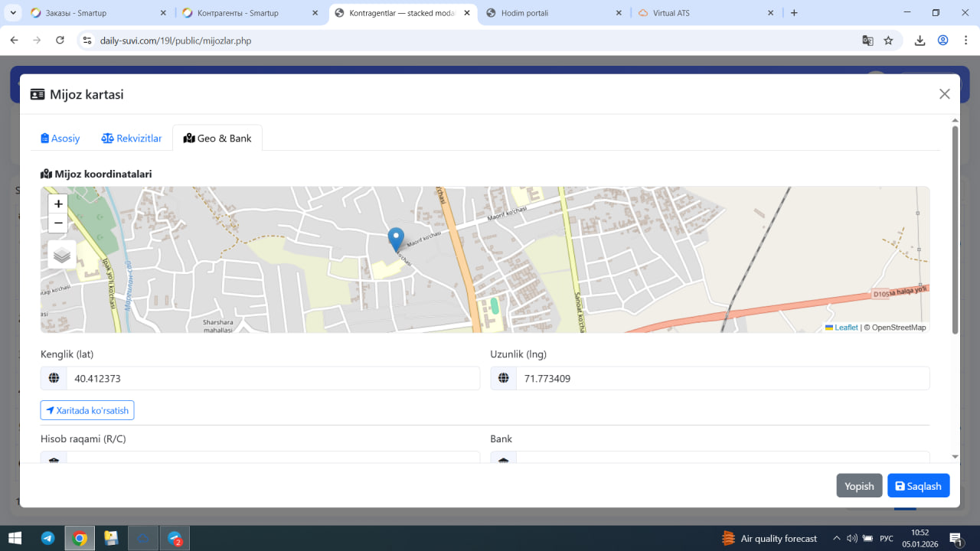Open Telegram from the taskbar
980x551 pixels.
click(47, 538)
